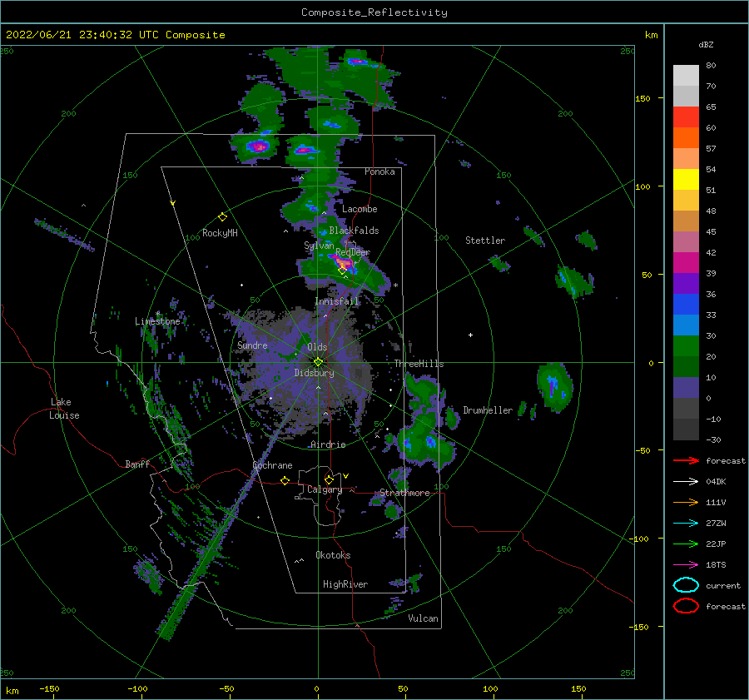
Task: Click the Composite_Reflectivity title
Action: point(374,12)
